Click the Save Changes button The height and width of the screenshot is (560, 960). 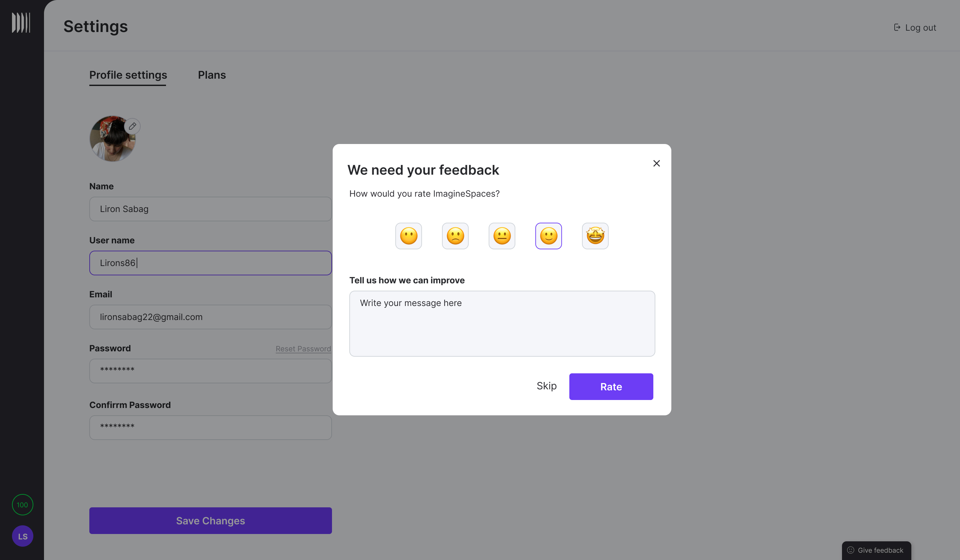[210, 521]
